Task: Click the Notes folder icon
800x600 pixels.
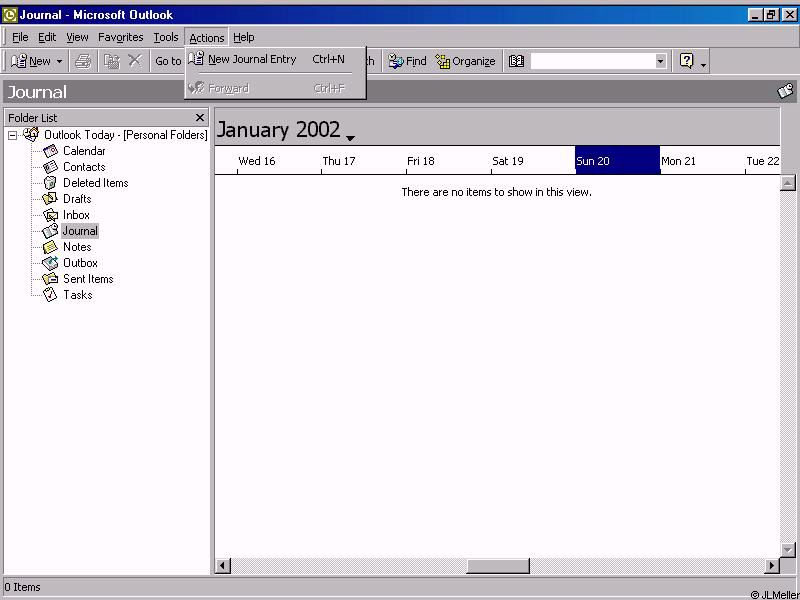Action: tap(50, 247)
